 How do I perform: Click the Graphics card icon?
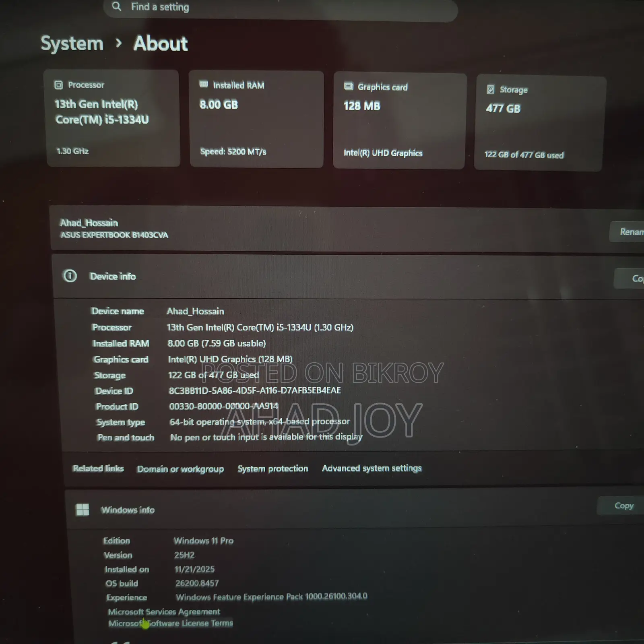[x=349, y=86]
